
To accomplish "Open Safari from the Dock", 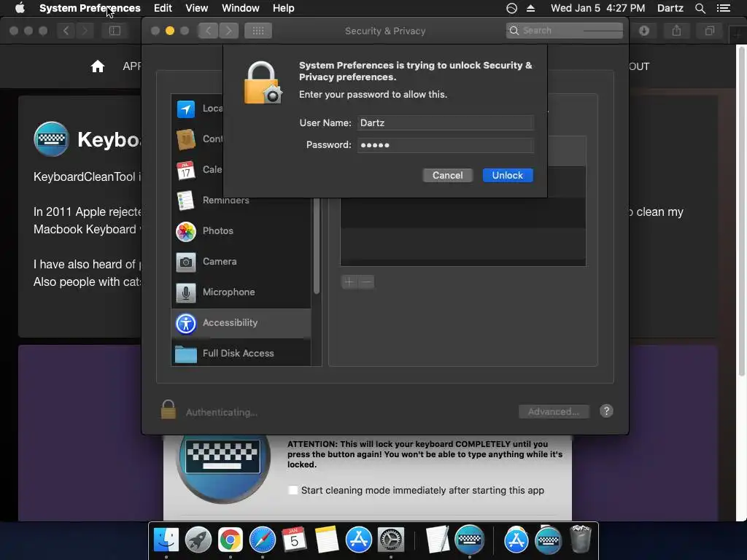I will (x=263, y=540).
